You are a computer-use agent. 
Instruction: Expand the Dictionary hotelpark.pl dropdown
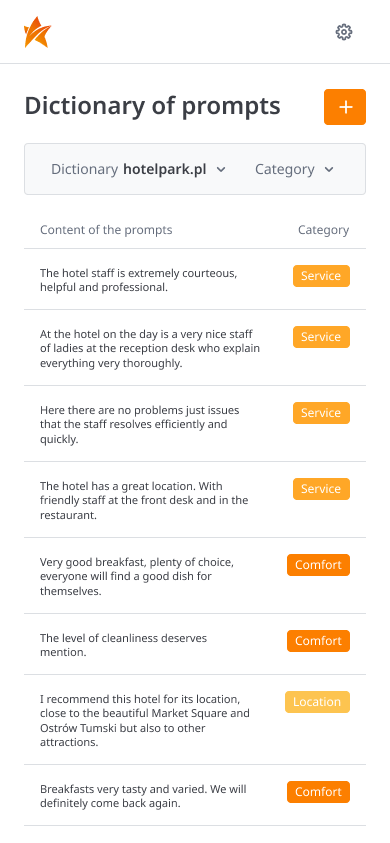(138, 169)
